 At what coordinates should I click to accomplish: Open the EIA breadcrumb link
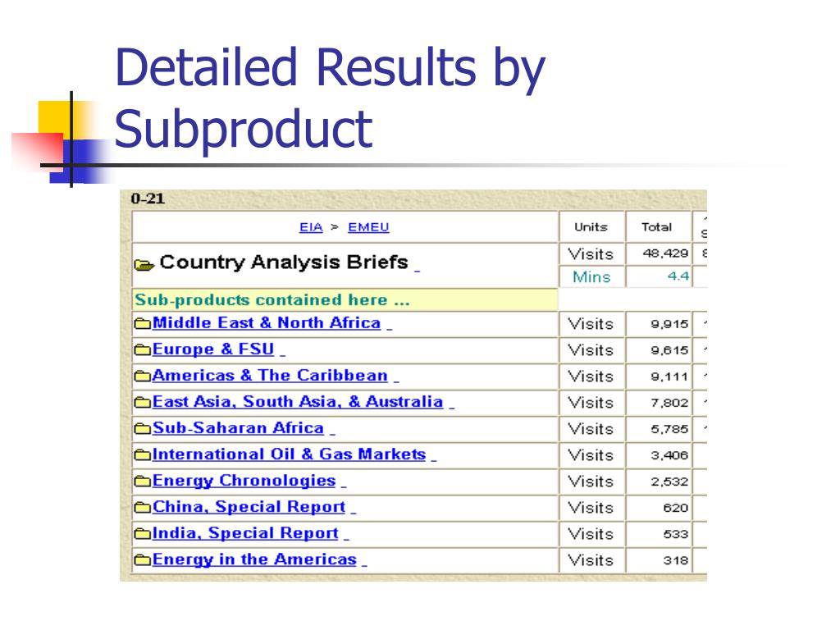311,227
